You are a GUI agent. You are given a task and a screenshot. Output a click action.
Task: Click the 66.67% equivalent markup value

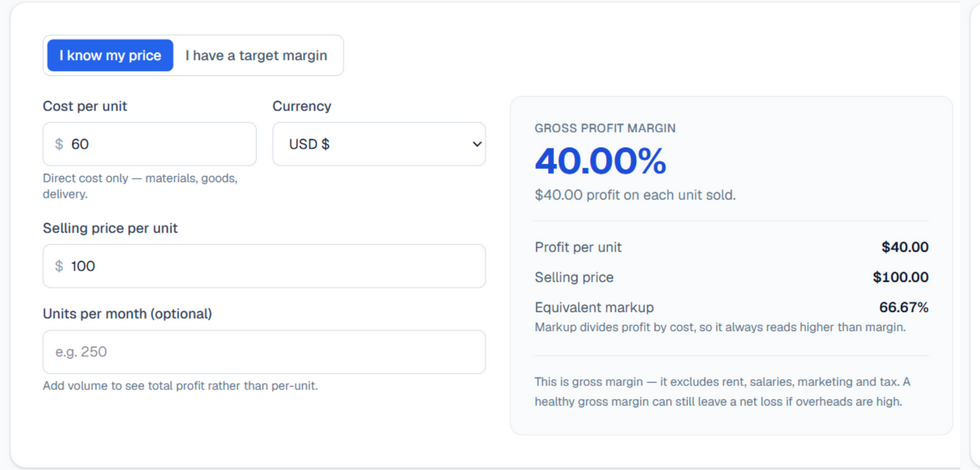[904, 307]
